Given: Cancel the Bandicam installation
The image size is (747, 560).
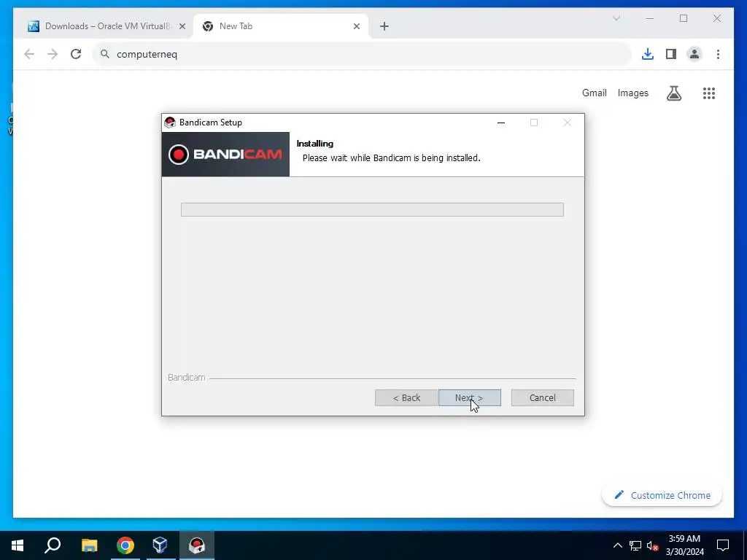Looking at the screenshot, I should [x=543, y=398].
